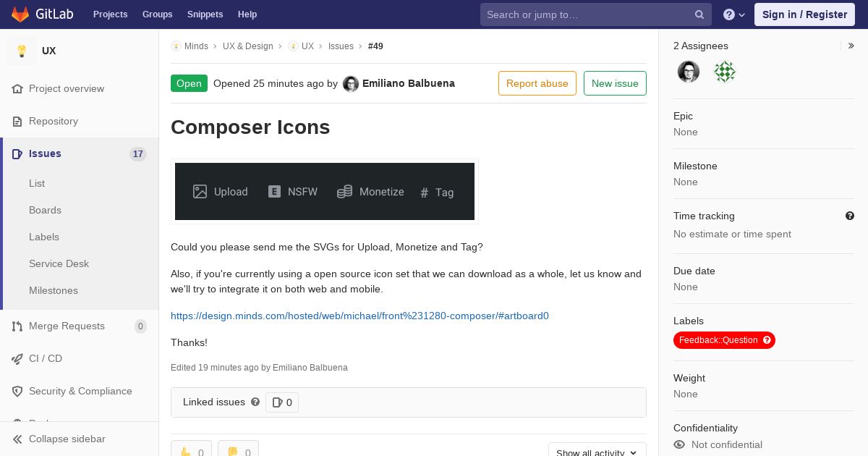Click the red Feedback::Question label
This screenshot has width=868, height=456.
pyautogui.click(x=724, y=340)
